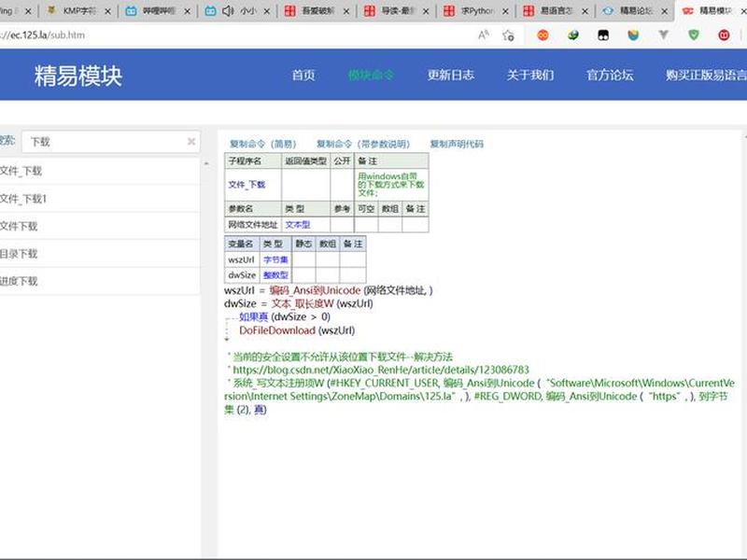Open the 模块命令 navigation item
The width and height of the screenshot is (747, 560).
click(x=371, y=75)
